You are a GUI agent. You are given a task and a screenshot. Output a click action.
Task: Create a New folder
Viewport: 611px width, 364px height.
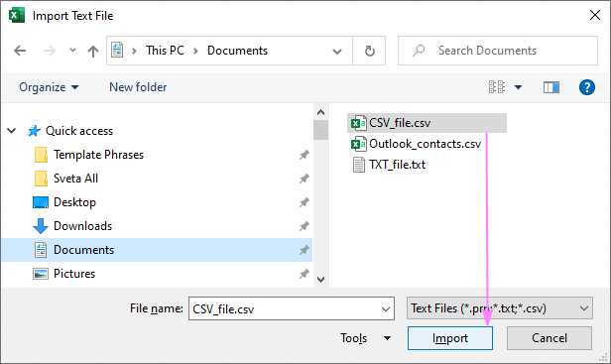(138, 87)
